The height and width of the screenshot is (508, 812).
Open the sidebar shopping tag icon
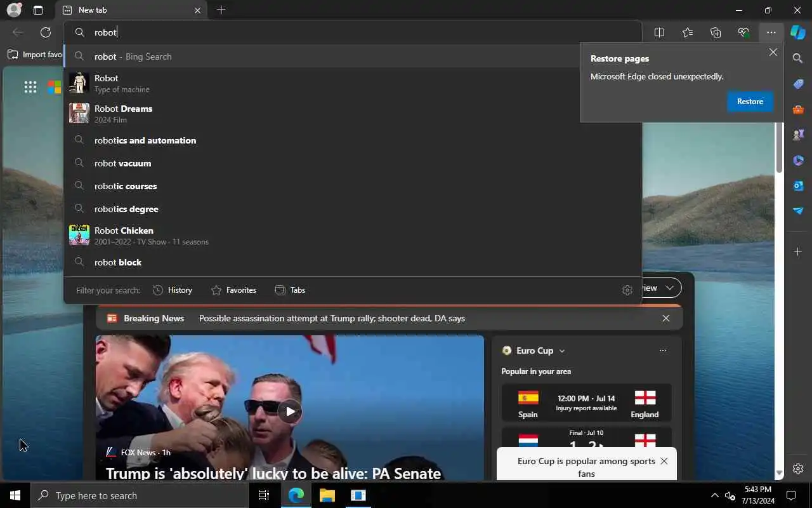pos(798,84)
